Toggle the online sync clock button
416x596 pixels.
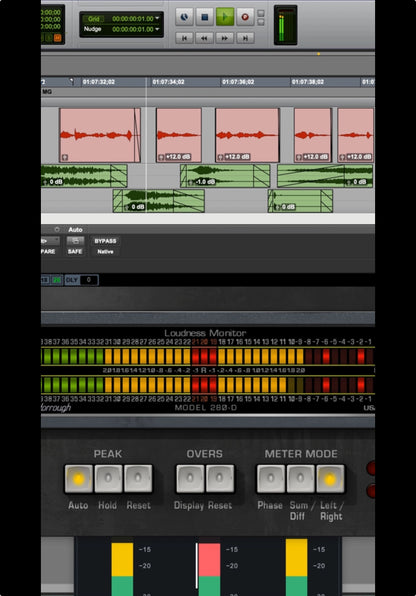[184, 17]
